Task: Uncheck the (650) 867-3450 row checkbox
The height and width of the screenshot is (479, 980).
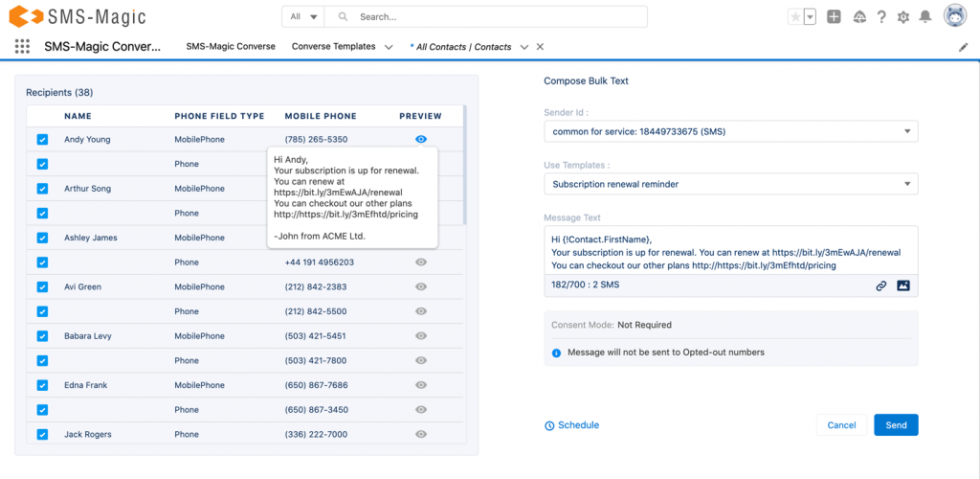Action: point(42,410)
